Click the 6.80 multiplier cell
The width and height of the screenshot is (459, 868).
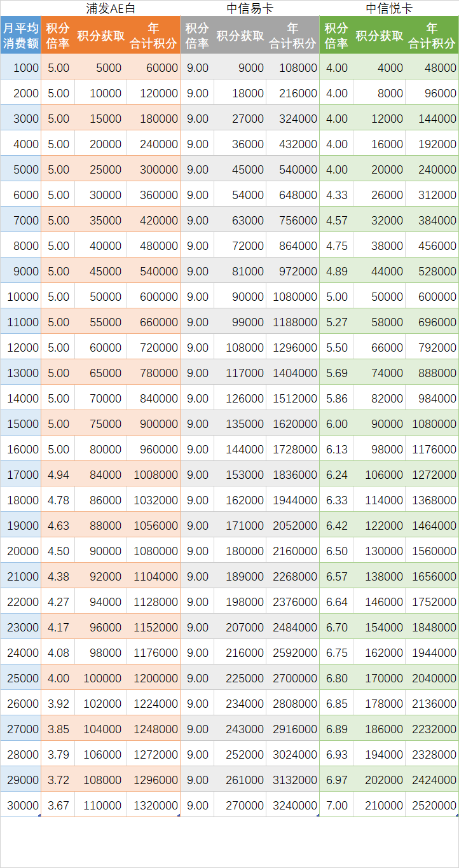click(x=337, y=678)
